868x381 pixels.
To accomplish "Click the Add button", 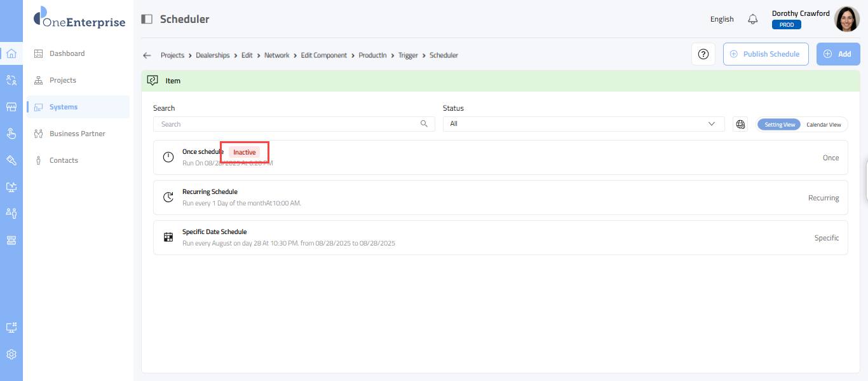I will (x=838, y=54).
